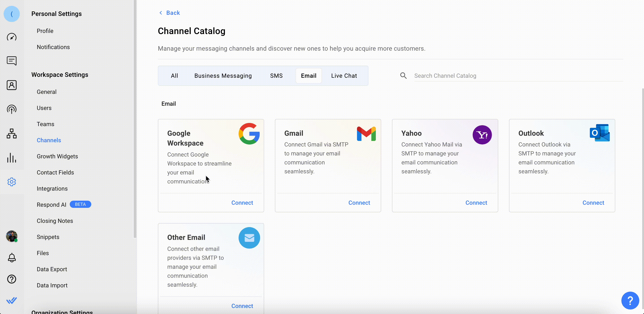Open Growth Widgets settings
The image size is (644, 314).
(57, 156)
